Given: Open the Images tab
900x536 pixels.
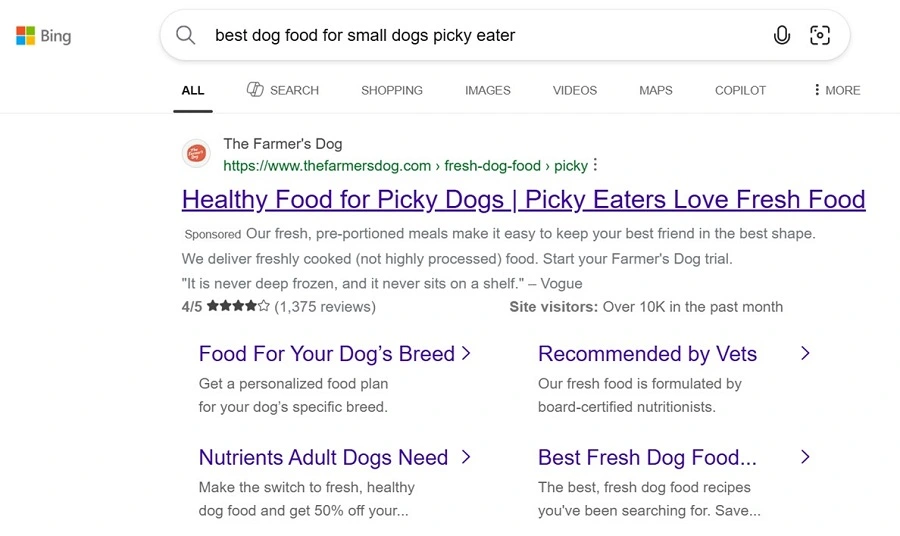Looking at the screenshot, I should (488, 90).
